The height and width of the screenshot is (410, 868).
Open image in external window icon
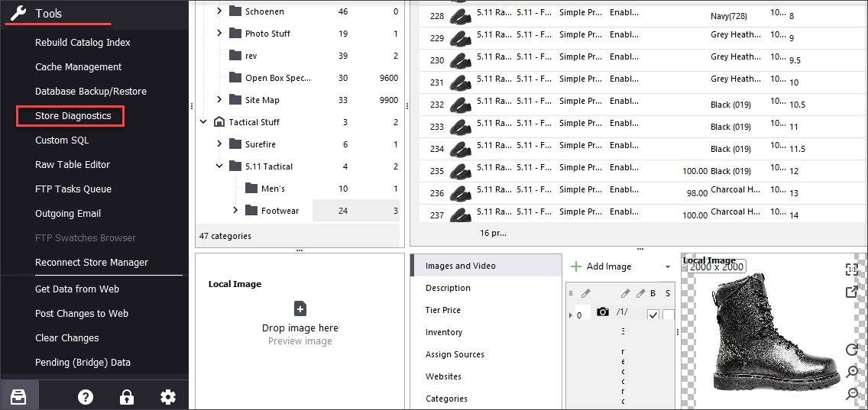pyautogui.click(x=851, y=292)
